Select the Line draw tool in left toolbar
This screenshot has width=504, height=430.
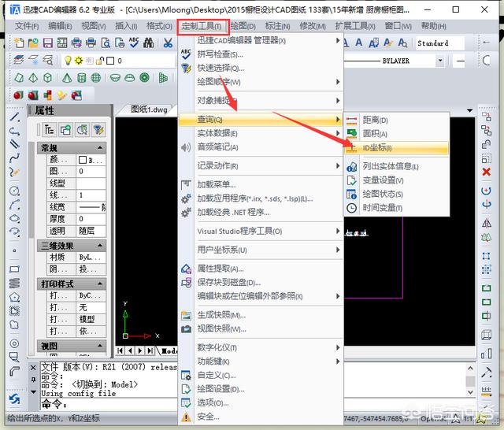pyautogui.click(x=14, y=117)
